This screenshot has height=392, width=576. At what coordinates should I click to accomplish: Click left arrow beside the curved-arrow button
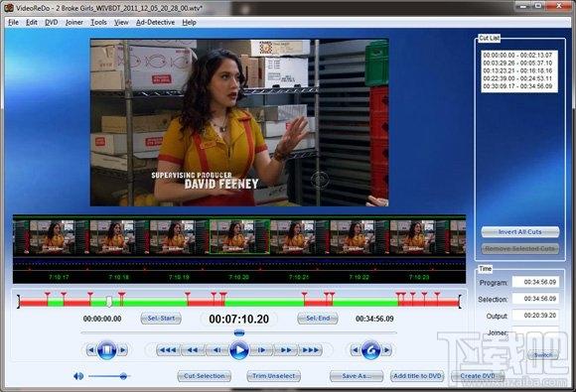(x=355, y=350)
